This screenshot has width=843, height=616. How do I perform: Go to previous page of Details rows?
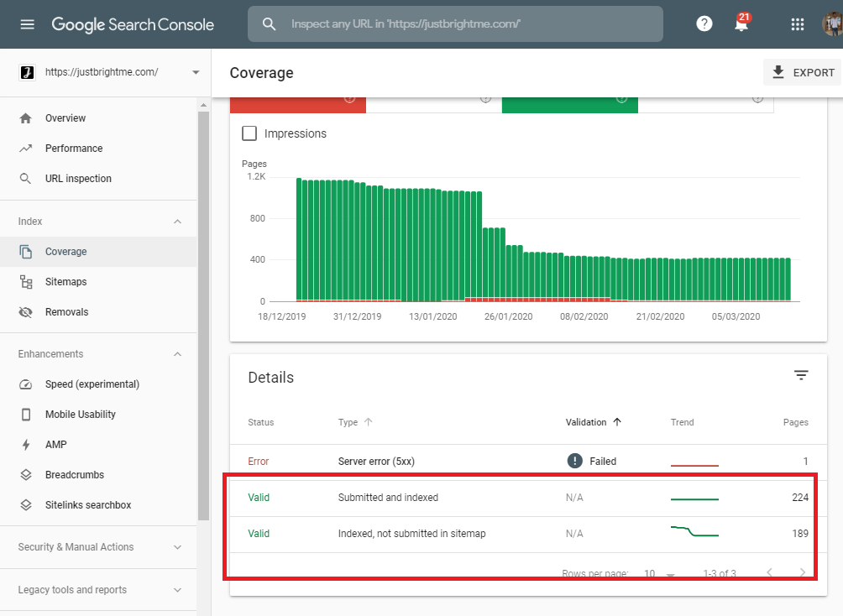pos(769,572)
